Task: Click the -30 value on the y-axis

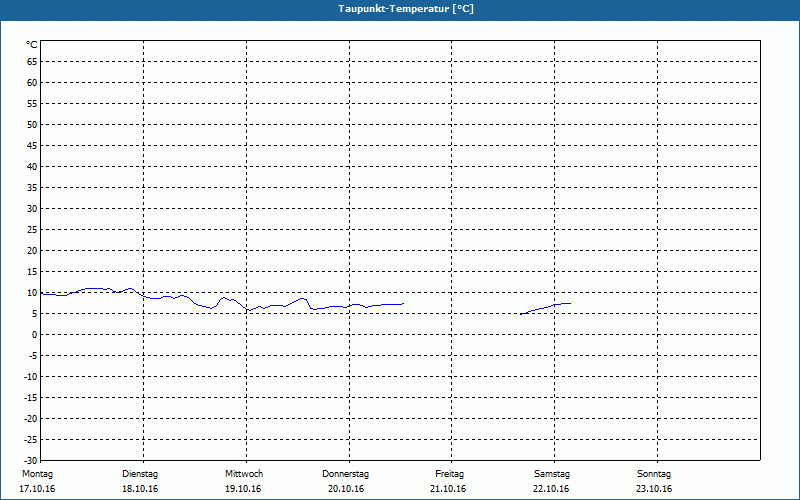Action: tap(30, 460)
